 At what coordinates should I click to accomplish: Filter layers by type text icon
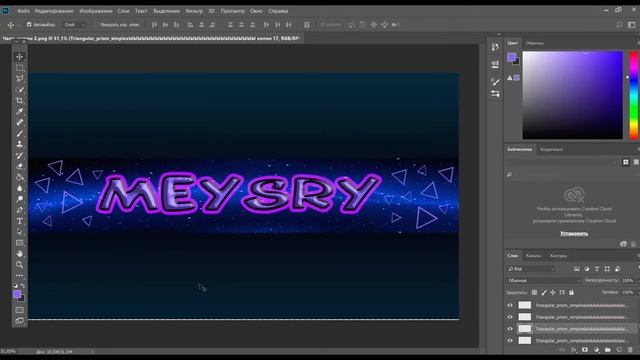pyautogui.click(x=597, y=269)
